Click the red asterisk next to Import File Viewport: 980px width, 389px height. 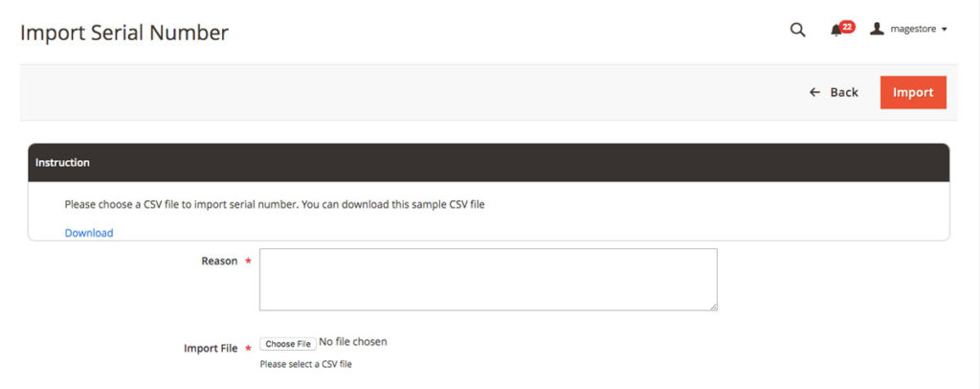coord(249,349)
